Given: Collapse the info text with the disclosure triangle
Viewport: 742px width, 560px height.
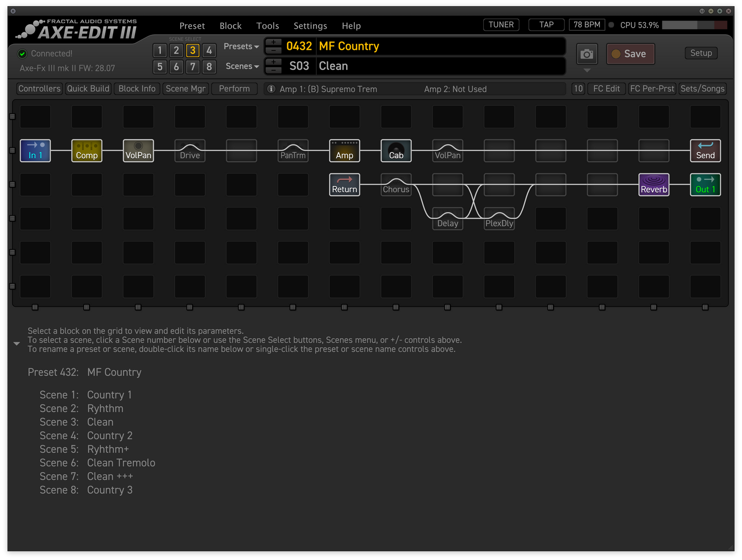Looking at the screenshot, I should tap(16, 343).
